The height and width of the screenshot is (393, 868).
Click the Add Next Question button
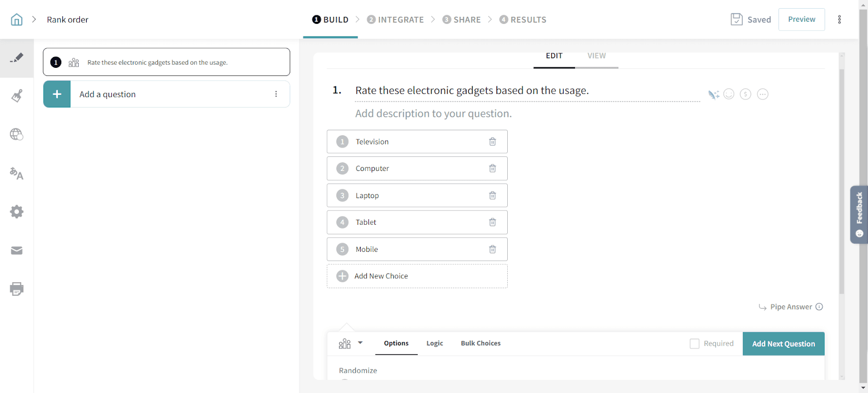(783, 344)
